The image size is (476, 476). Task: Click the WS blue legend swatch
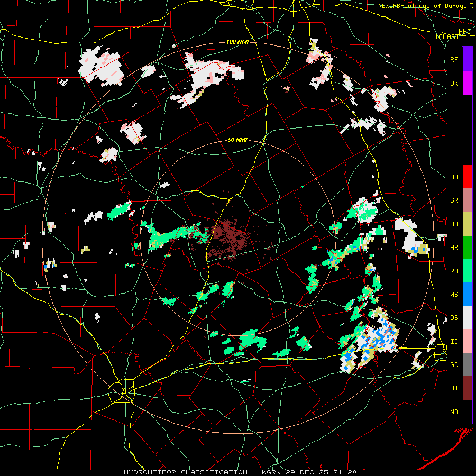coord(467,294)
